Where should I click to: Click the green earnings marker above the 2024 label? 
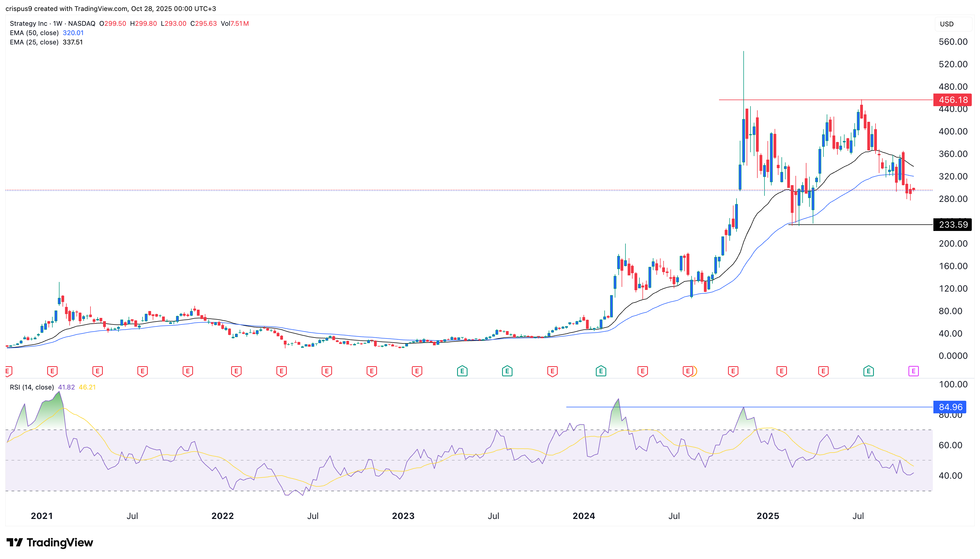click(x=601, y=371)
